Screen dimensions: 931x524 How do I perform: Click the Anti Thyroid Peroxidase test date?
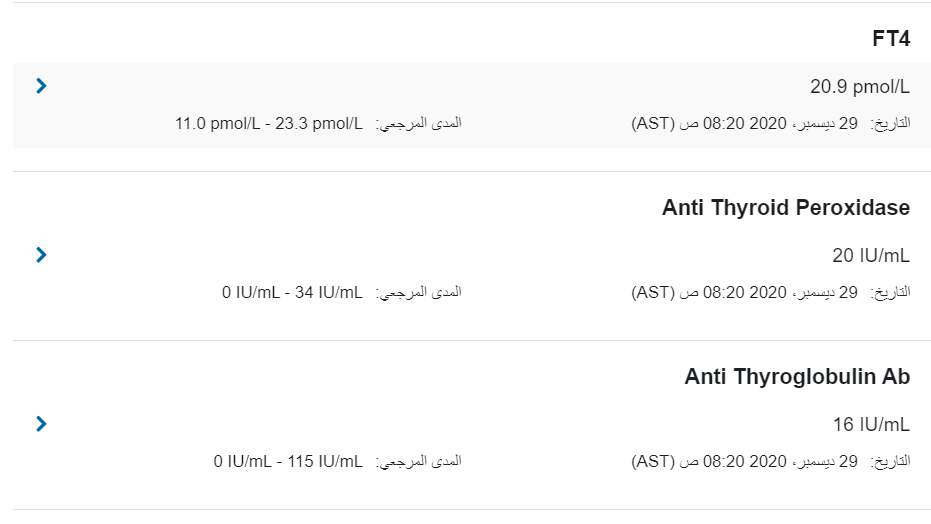pyautogui.click(x=745, y=293)
